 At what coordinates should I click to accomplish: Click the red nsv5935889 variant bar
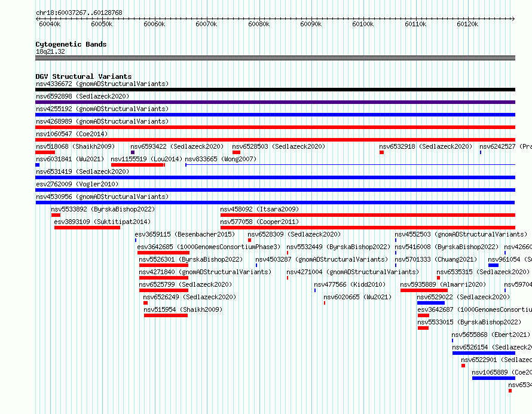pyautogui.click(x=424, y=290)
